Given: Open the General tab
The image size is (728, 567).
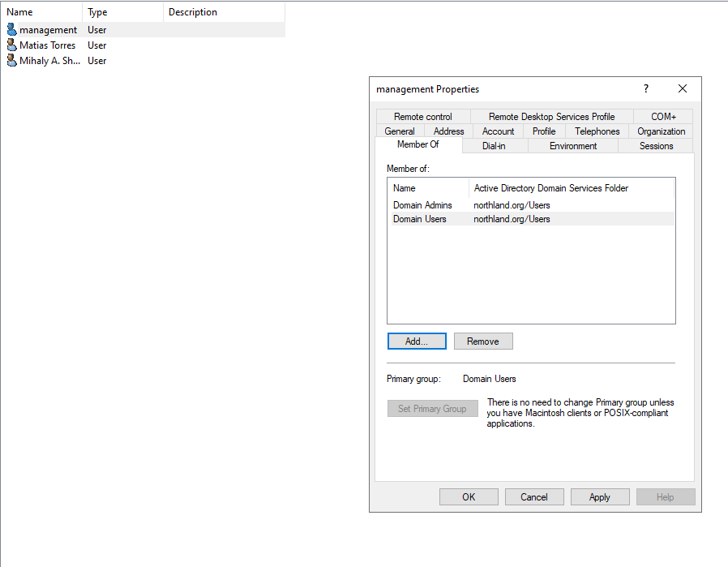Looking at the screenshot, I should pos(400,131).
